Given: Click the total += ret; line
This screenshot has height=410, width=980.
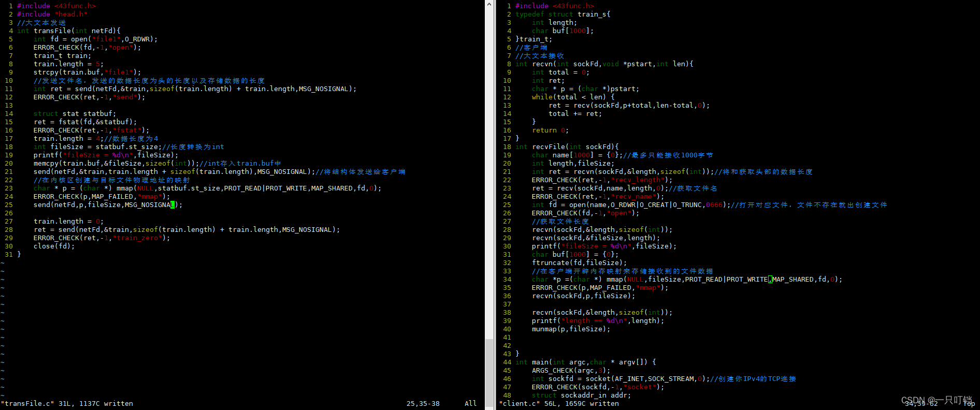Looking at the screenshot, I should (575, 114).
